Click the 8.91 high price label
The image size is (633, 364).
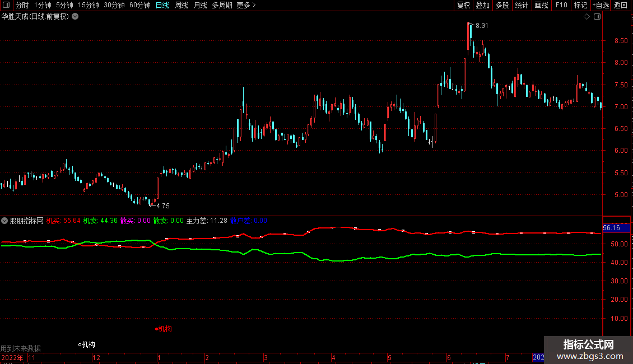click(x=482, y=26)
